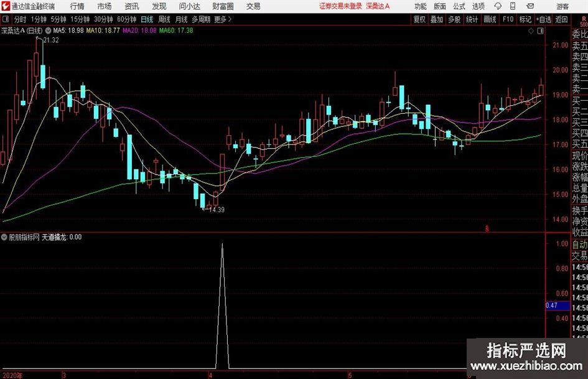588x379 pixels.
Task: Click the 标记 mark button
Action: click(x=525, y=19)
